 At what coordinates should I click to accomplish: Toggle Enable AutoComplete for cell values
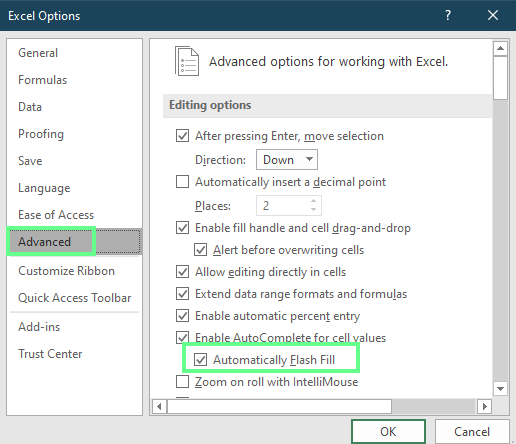(182, 338)
